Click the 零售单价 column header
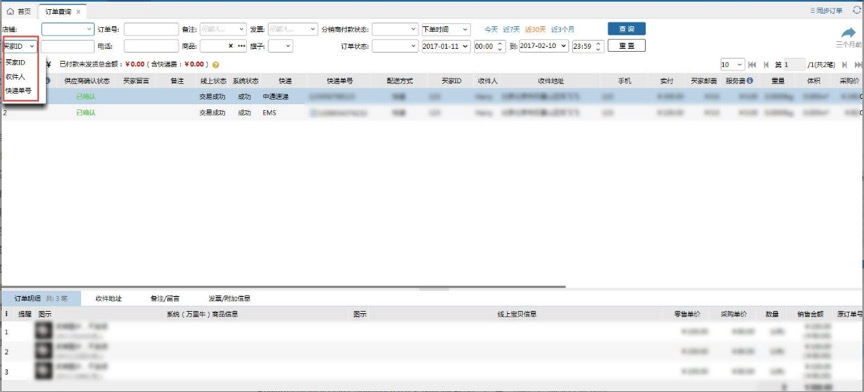 [687, 314]
